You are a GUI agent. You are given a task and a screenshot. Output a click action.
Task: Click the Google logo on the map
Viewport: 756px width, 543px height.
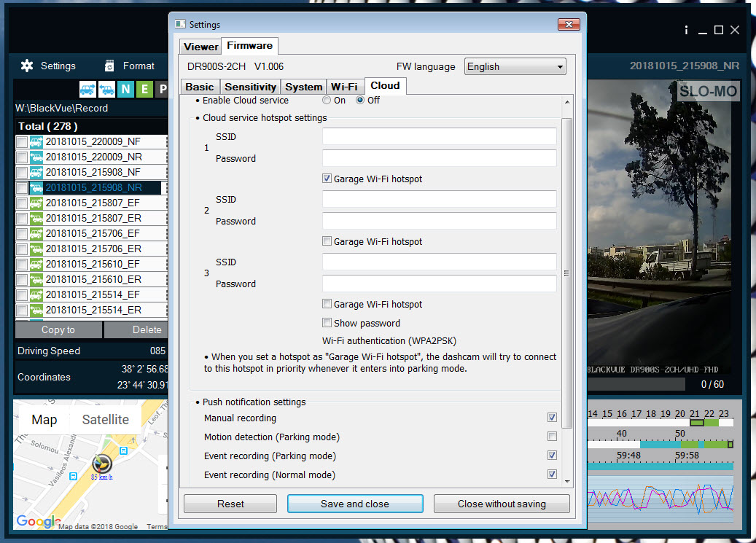tap(38, 521)
